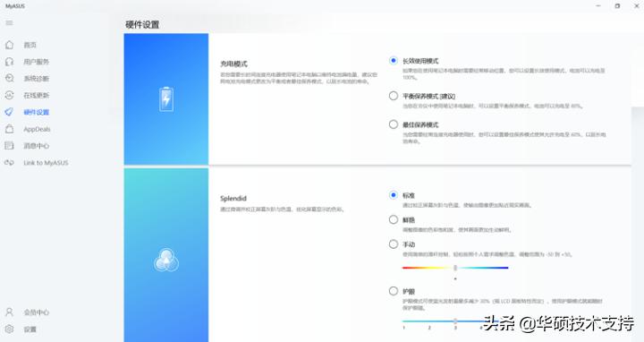This screenshot has height=342, width=644.
Task: Select the 长效使用模式 charging mode
Action: pos(393,60)
